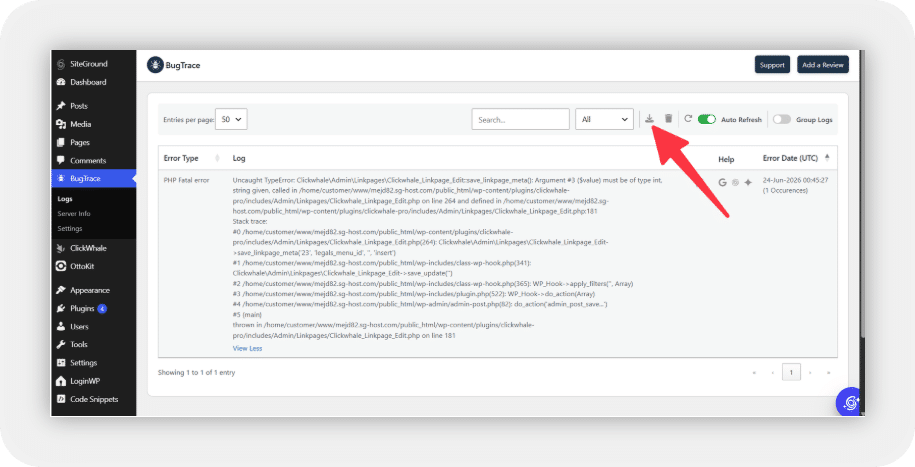The height and width of the screenshot is (467, 915).
Task: Click the #5 {main} stack line
Action: coord(247,315)
